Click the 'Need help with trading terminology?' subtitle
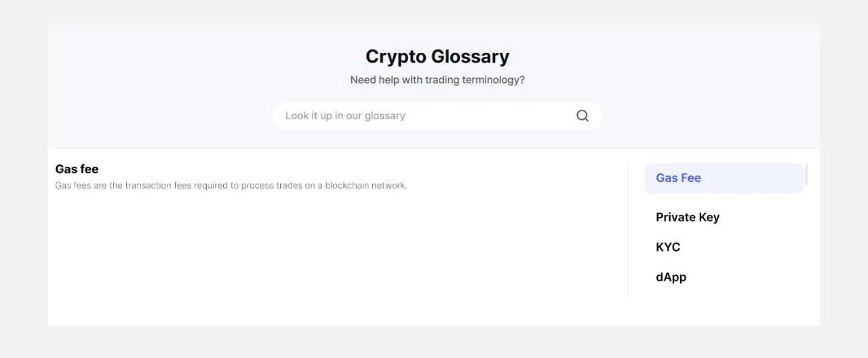The width and height of the screenshot is (868, 358). (x=437, y=80)
